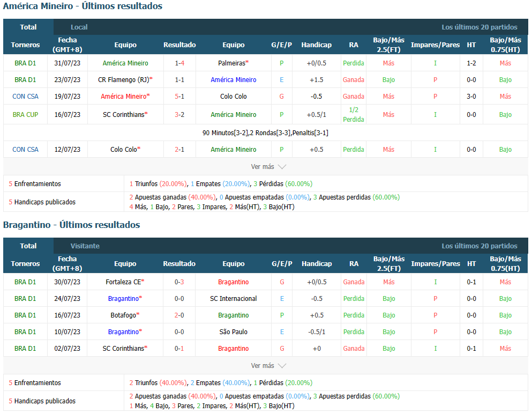Click the 1-4 result versus Palmeiras
Screen dimensions: 532x413
179,63
